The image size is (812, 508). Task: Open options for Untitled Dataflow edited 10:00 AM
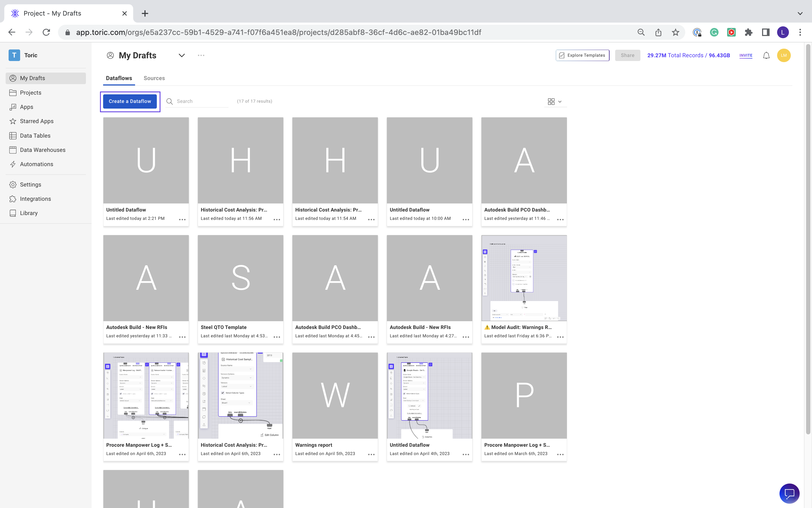466,219
